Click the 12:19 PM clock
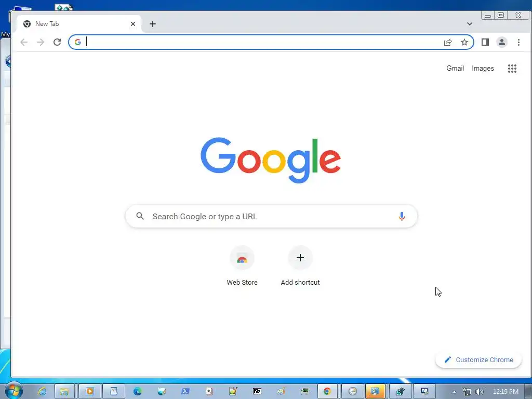The width and height of the screenshot is (532, 399). point(506,392)
